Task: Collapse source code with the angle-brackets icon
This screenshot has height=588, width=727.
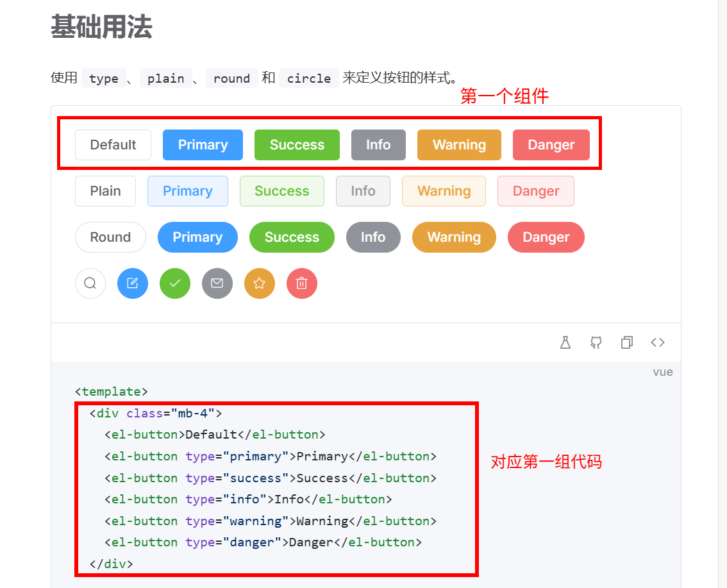Action: pyautogui.click(x=658, y=342)
